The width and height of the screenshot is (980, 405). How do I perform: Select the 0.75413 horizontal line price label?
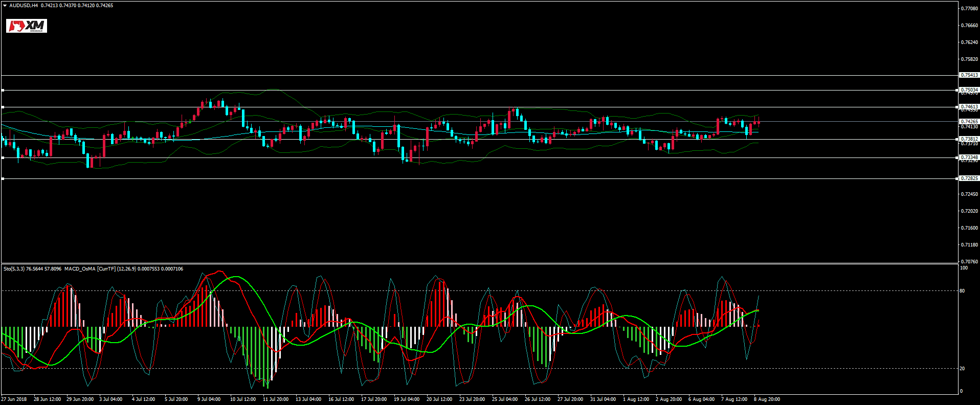[x=969, y=75]
